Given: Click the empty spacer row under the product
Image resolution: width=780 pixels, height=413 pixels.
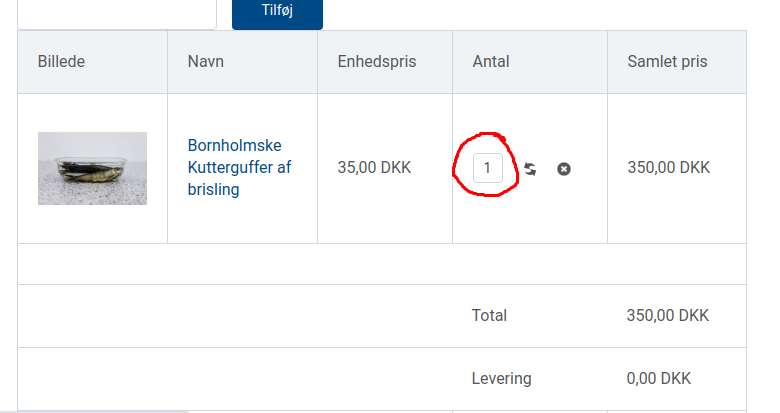Looking at the screenshot, I should click(x=382, y=264).
